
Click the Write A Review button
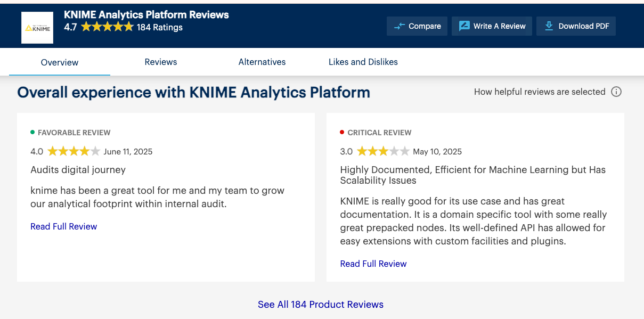492,26
